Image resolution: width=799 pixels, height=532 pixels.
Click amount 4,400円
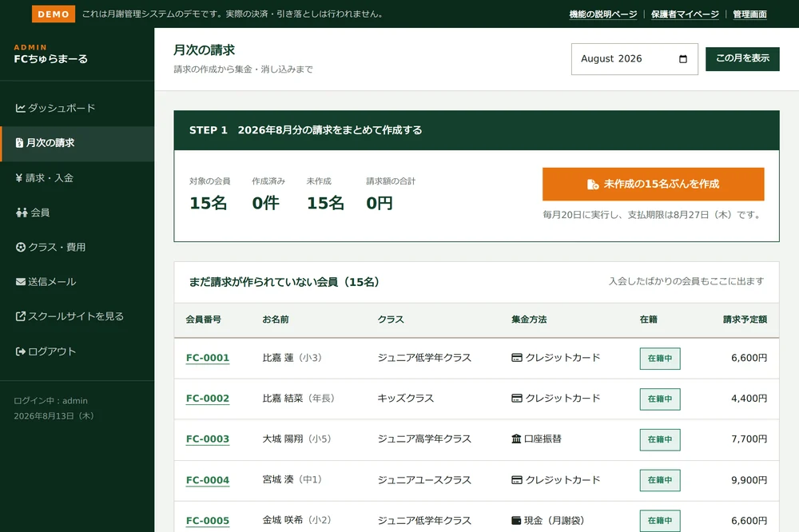tap(749, 398)
